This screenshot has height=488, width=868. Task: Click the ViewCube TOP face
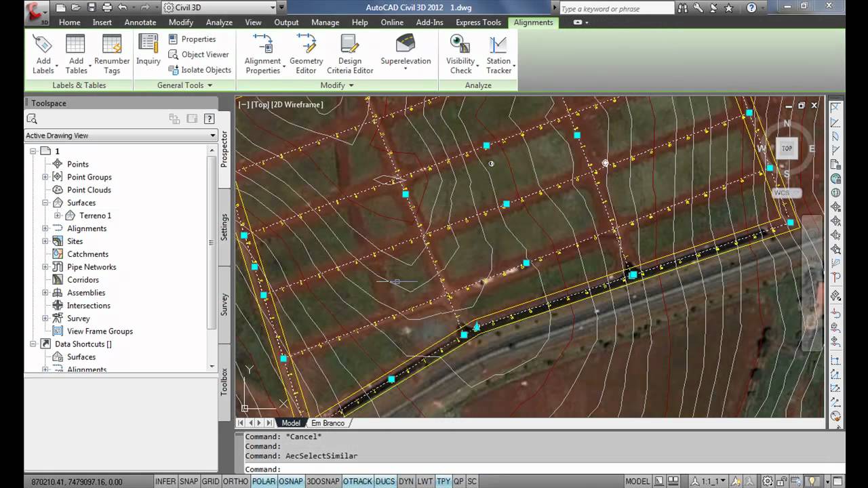click(787, 148)
